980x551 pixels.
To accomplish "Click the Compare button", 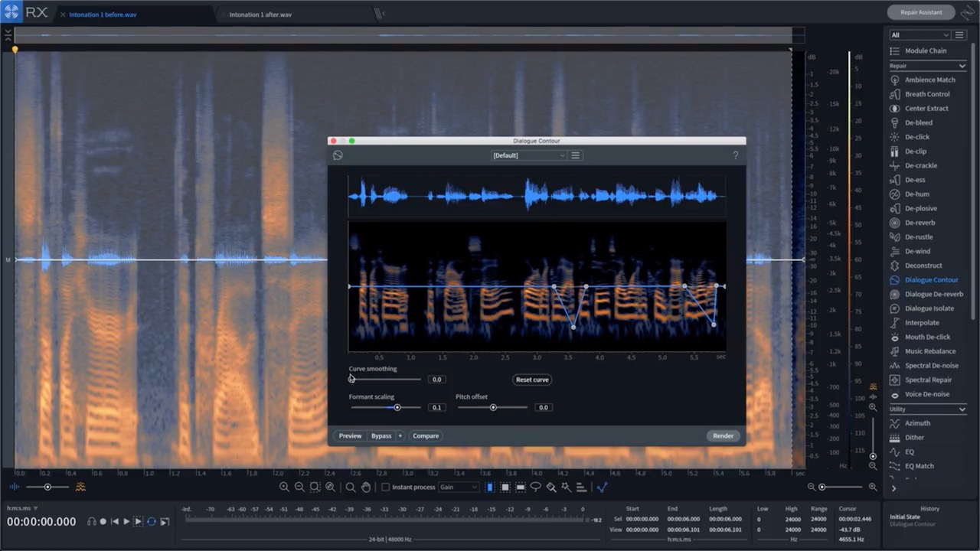I will click(426, 435).
